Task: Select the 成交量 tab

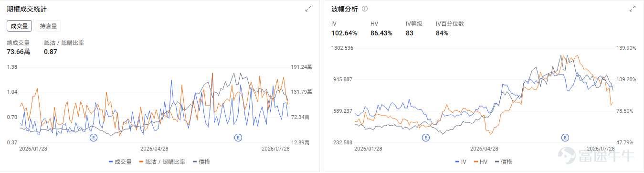Action: pos(19,26)
